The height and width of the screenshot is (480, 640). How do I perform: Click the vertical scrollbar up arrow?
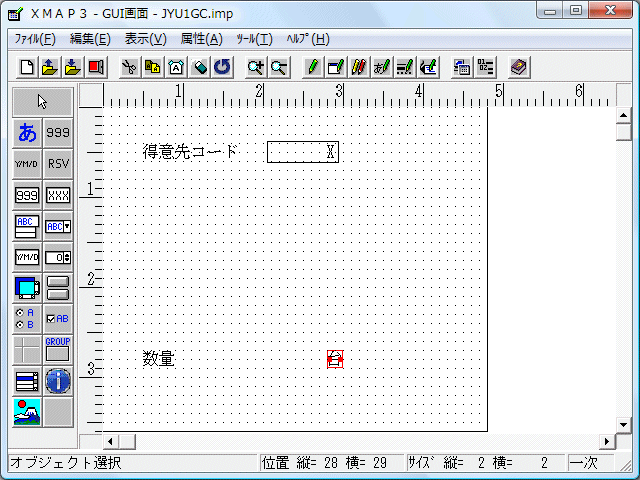(x=623, y=116)
